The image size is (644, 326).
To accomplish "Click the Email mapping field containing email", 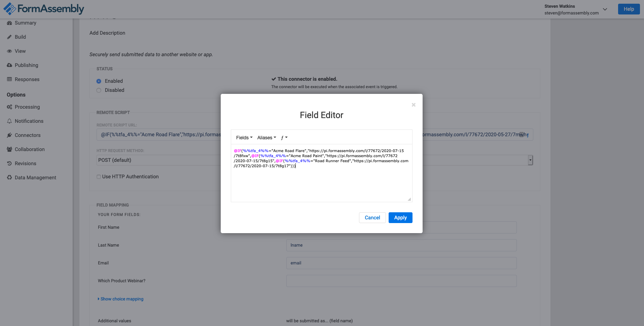I will pos(401,263).
